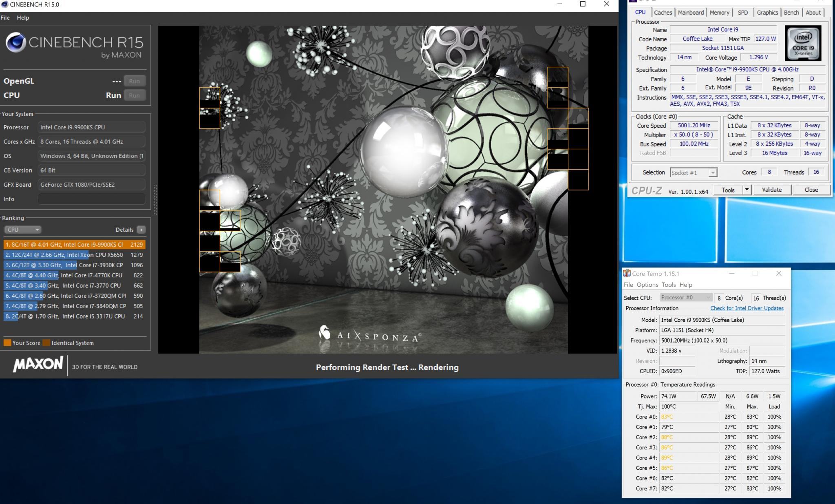
Task: Switch to CPU-Z Bench tab
Action: (x=791, y=13)
